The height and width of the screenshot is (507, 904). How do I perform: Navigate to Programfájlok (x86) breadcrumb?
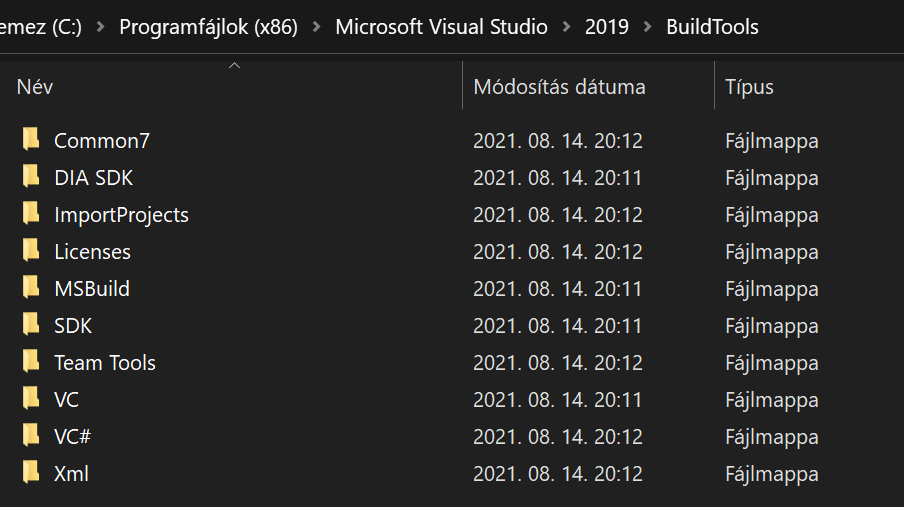pos(208,27)
